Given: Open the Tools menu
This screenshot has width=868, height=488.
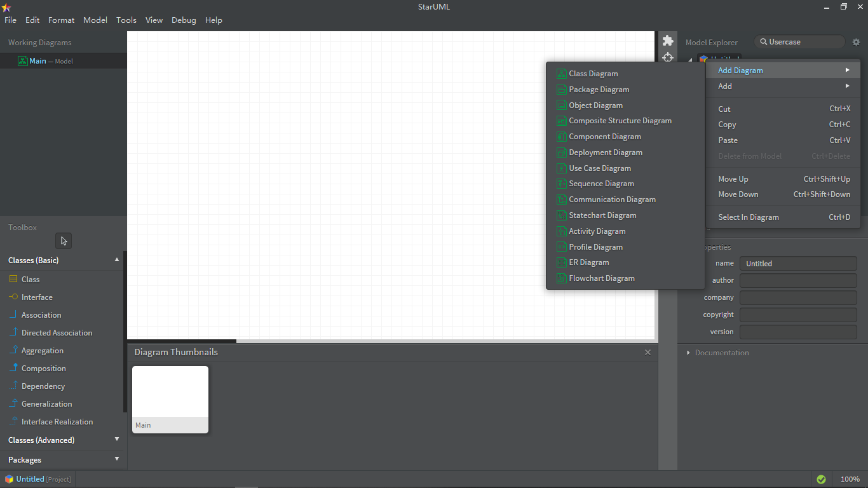Looking at the screenshot, I should 126,20.
